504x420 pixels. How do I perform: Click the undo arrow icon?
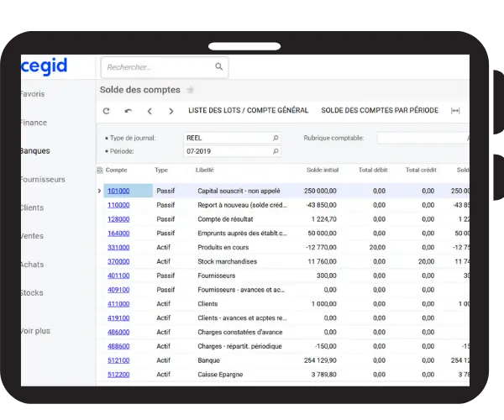(x=128, y=111)
